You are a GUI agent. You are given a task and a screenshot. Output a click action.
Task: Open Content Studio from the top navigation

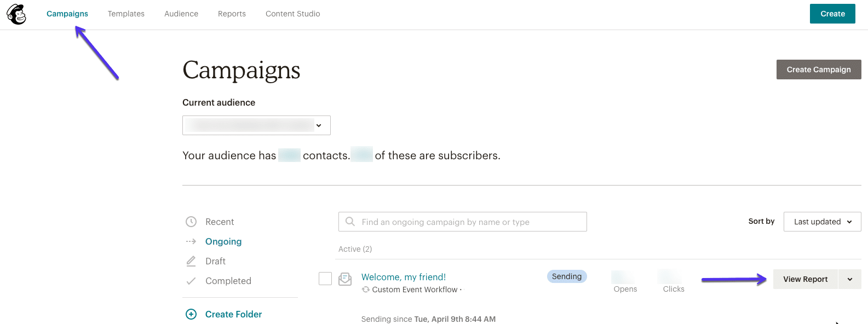pyautogui.click(x=293, y=14)
